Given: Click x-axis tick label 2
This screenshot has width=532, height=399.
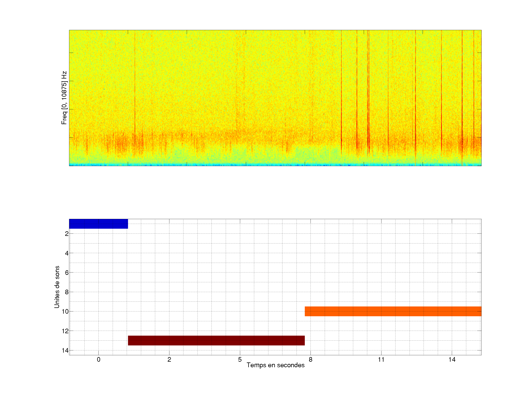Looking at the screenshot, I should tap(169, 359).
